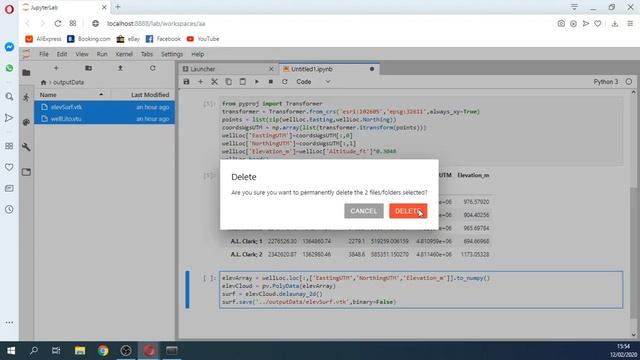Paste cell from clipboard icon
Viewport: 640px width, 360px height.
click(242, 82)
